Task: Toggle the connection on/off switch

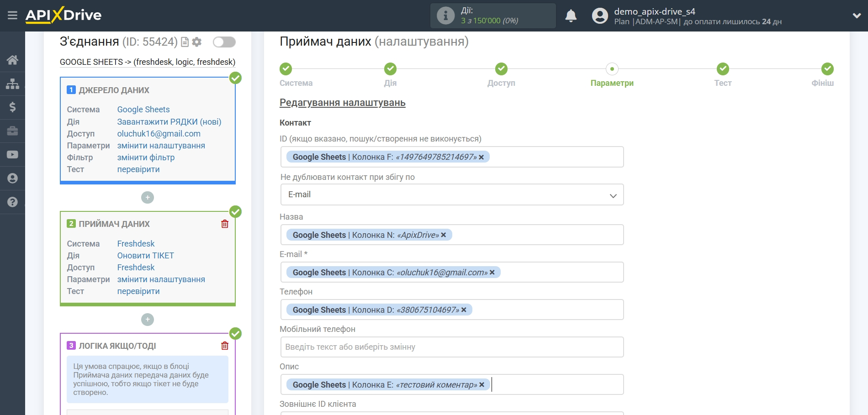Action: pos(224,42)
